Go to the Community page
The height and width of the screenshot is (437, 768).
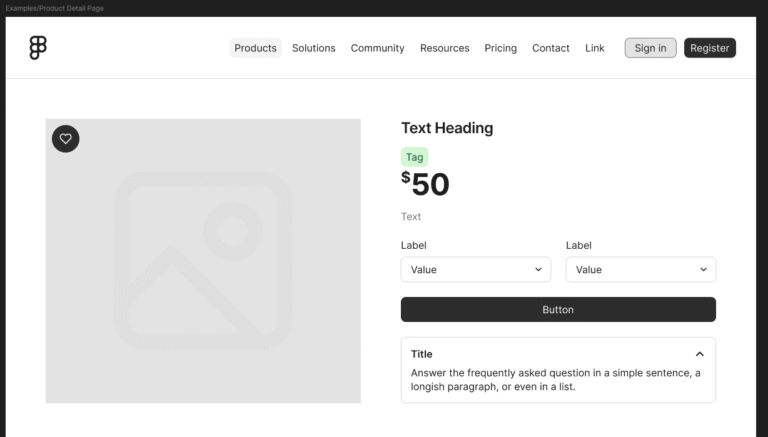tap(377, 48)
